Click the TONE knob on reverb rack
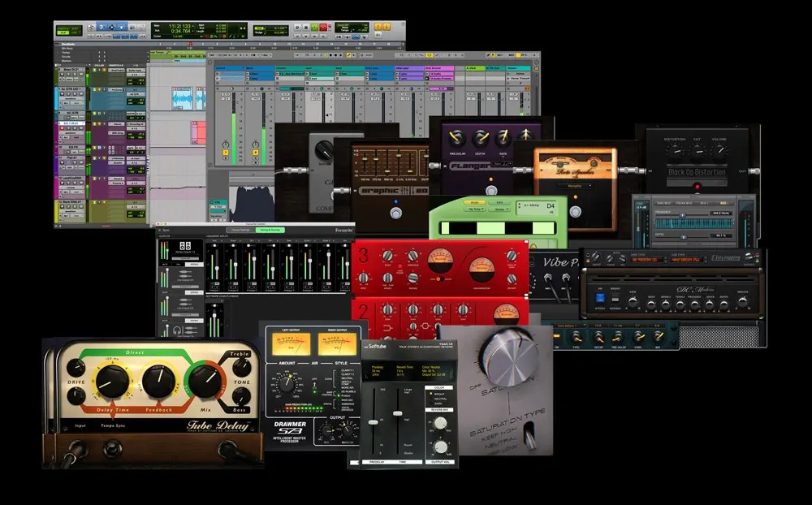The height and width of the screenshot is (505, 812). [638, 337]
